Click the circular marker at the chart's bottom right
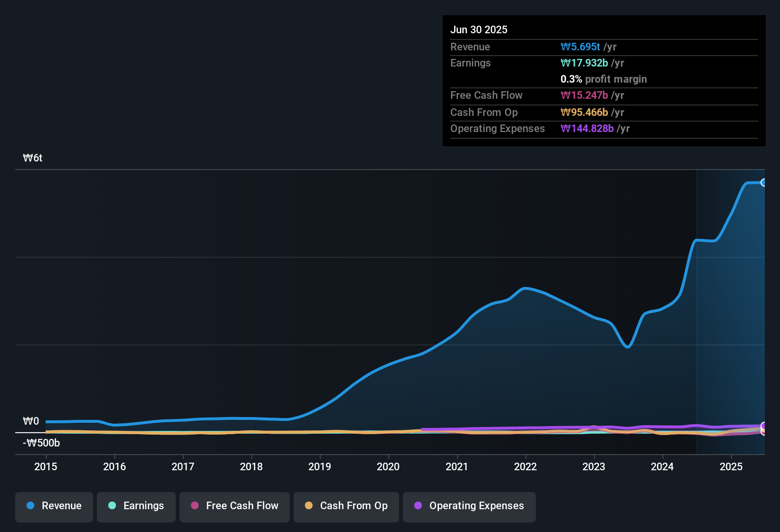This screenshot has width=780, height=532. click(x=764, y=429)
